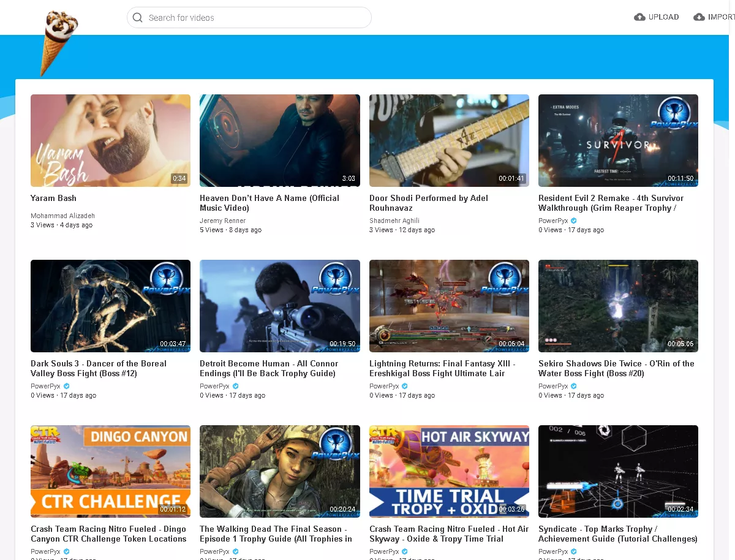Click the "3:03" duration badge
Image resolution: width=735 pixels, height=560 pixels.
coord(349,178)
